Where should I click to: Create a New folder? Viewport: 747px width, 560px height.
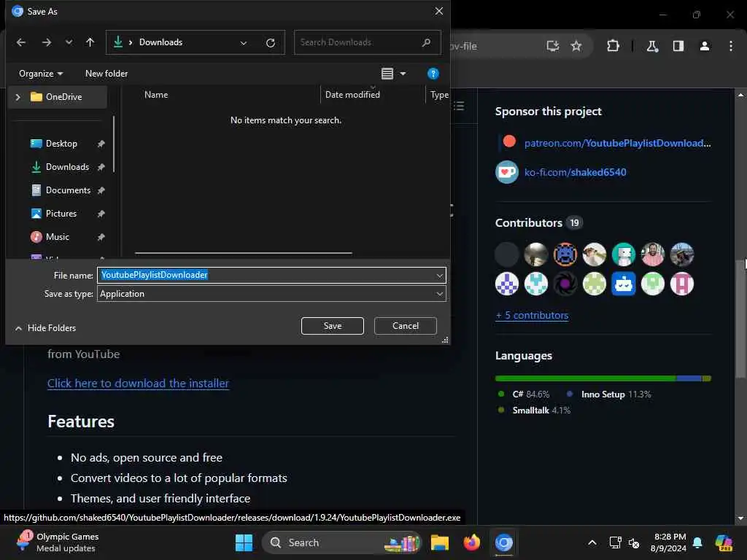pyautogui.click(x=107, y=74)
